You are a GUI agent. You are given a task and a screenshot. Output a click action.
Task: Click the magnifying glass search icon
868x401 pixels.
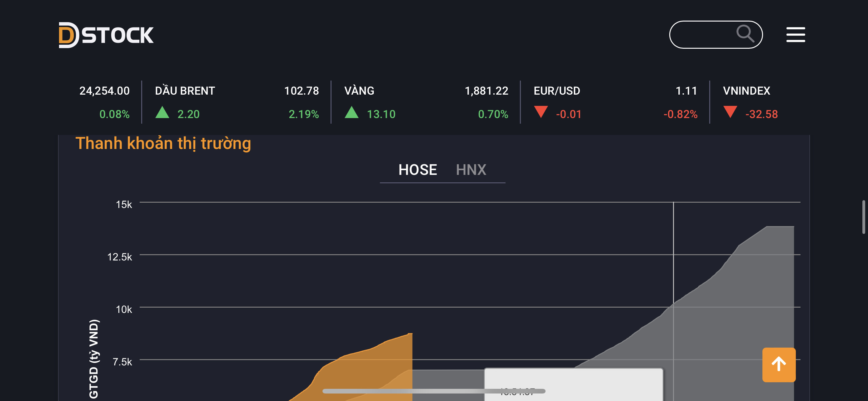pyautogui.click(x=745, y=34)
